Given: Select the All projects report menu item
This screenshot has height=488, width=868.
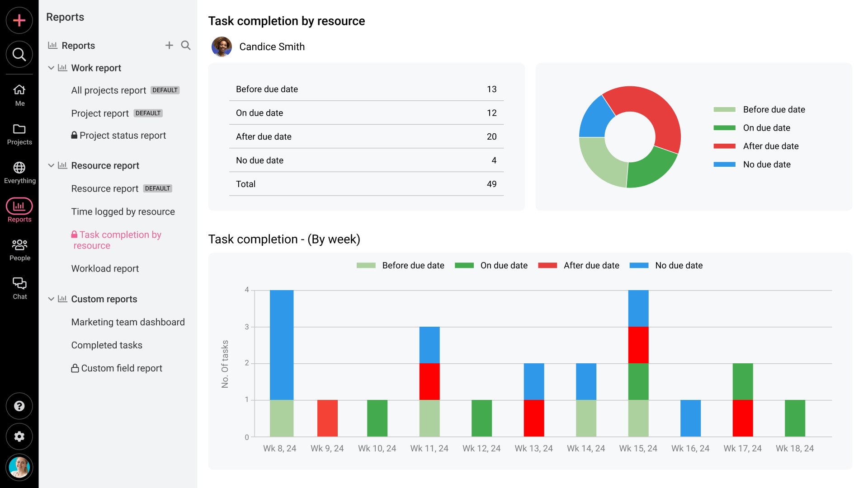Looking at the screenshot, I should coord(109,90).
